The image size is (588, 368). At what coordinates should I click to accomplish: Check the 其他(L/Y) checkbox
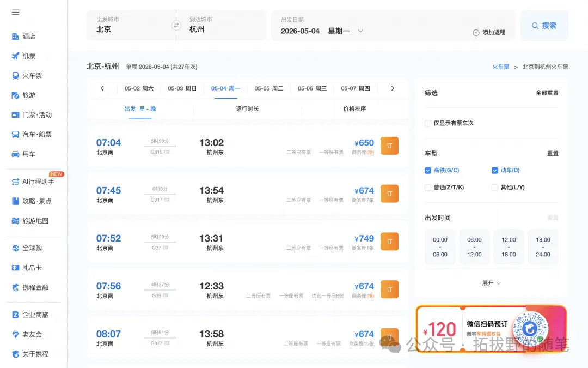(494, 188)
